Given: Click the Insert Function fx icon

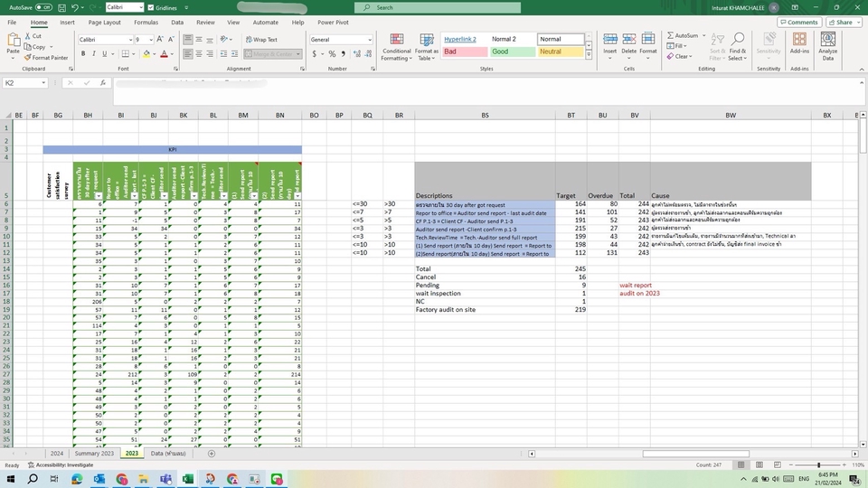Looking at the screenshot, I should [x=103, y=83].
